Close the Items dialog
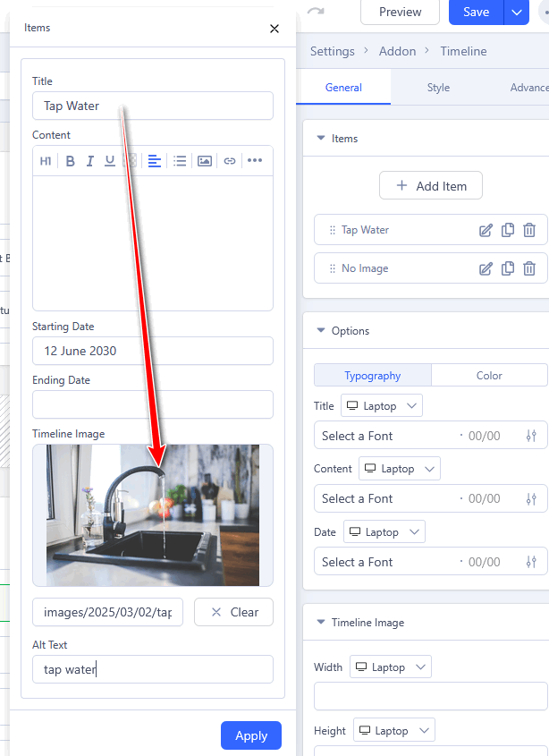The height and width of the screenshot is (756, 549). coord(274,29)
